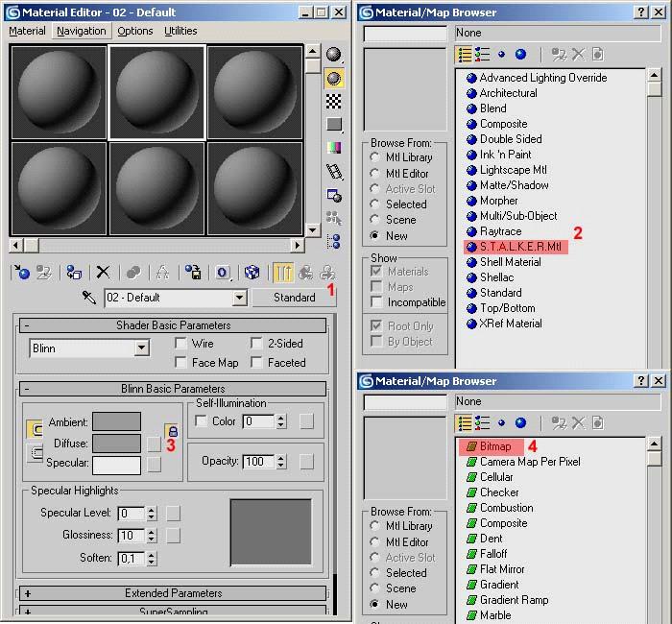Toggle the Backlight icon in side toolbar
672x624 pixels.
click(334, 78)
